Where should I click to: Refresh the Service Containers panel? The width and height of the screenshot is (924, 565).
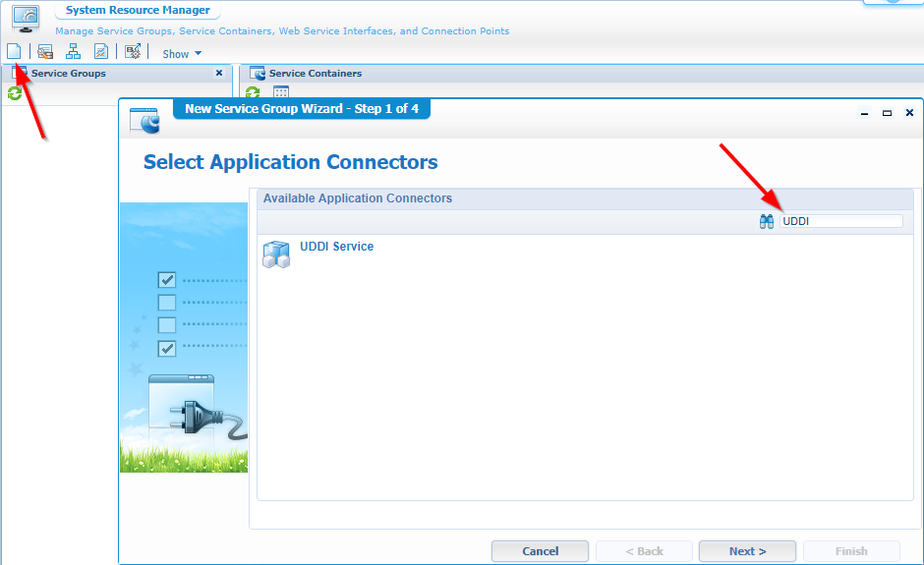(x=253, y=93)
